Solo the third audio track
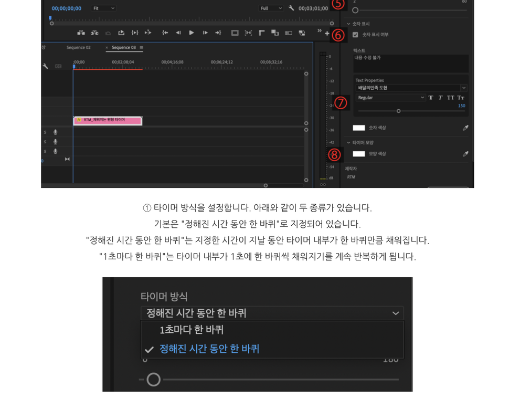Viewport: 520px width, 420px height. (45, 152)
